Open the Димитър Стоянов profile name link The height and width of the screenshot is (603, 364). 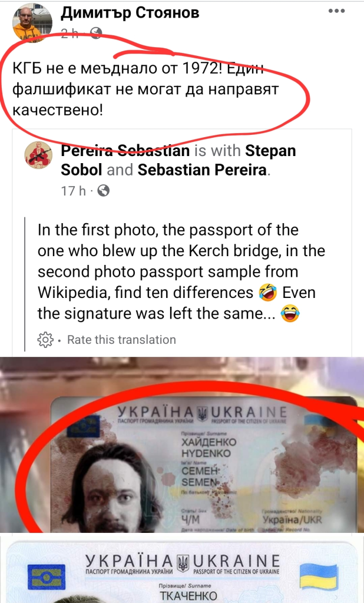(130, 13)
